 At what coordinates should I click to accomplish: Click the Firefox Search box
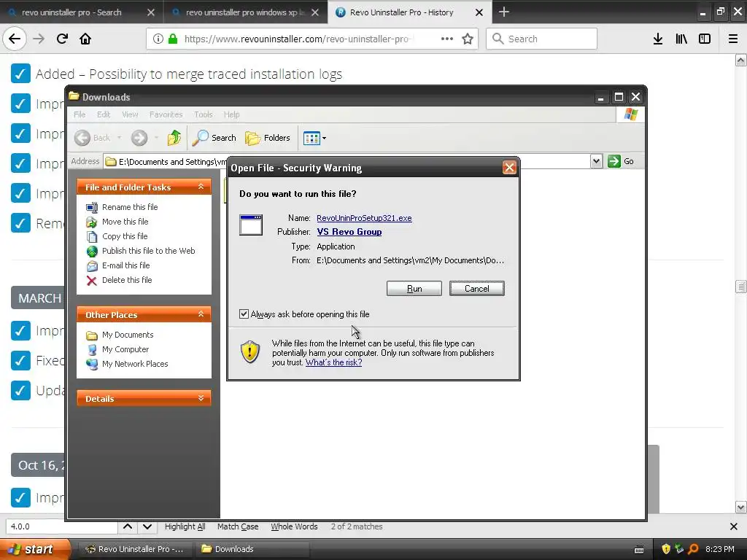[542, 39]
